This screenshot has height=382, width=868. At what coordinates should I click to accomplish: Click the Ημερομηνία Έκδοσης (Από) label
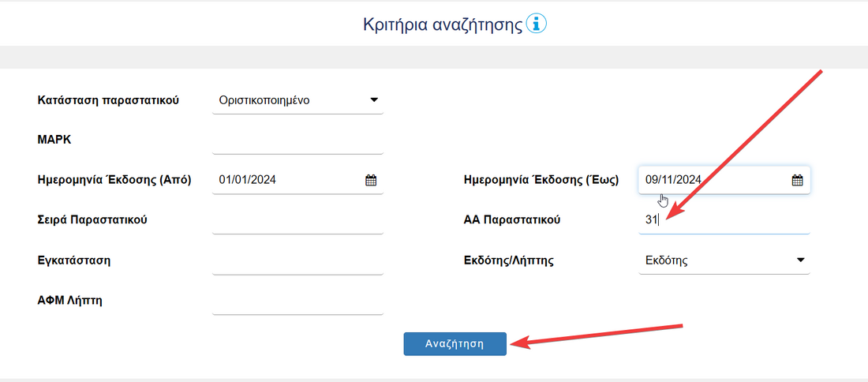[114, 179]
